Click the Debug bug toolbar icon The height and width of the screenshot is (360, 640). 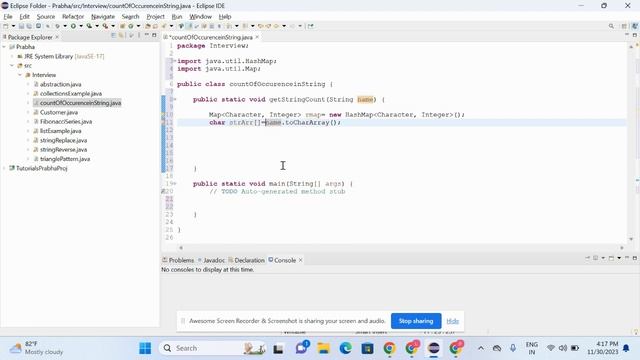coord(58,26)
